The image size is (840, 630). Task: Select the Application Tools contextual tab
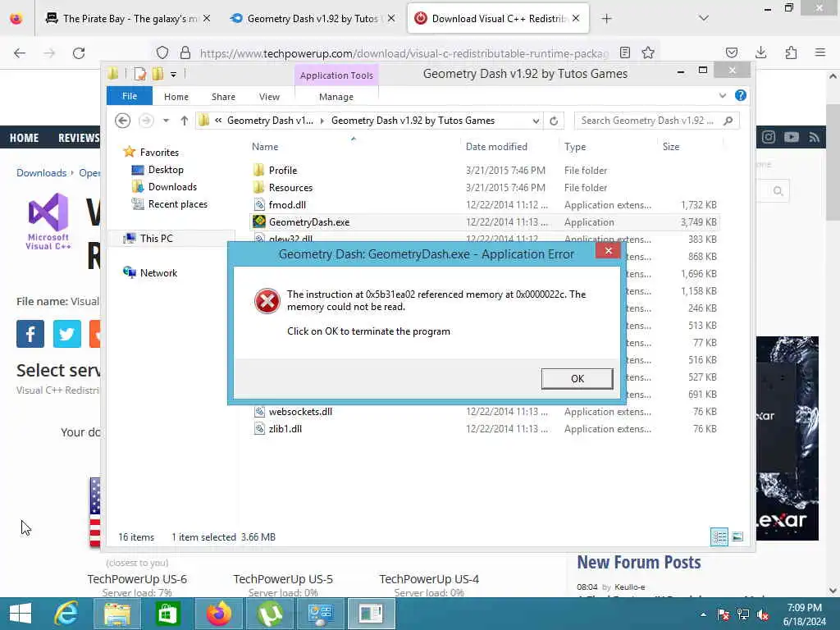[x=336, y=75]
